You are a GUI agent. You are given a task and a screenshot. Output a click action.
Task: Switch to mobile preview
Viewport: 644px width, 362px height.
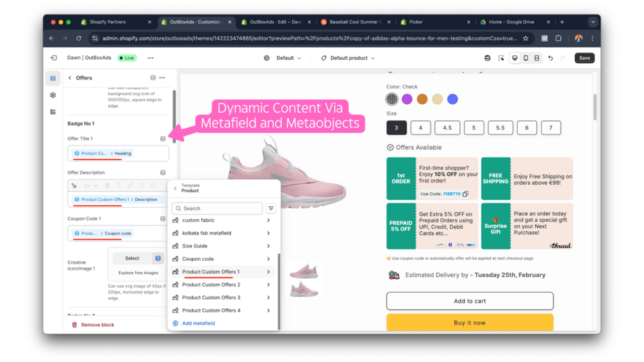(x=525, y=58)
